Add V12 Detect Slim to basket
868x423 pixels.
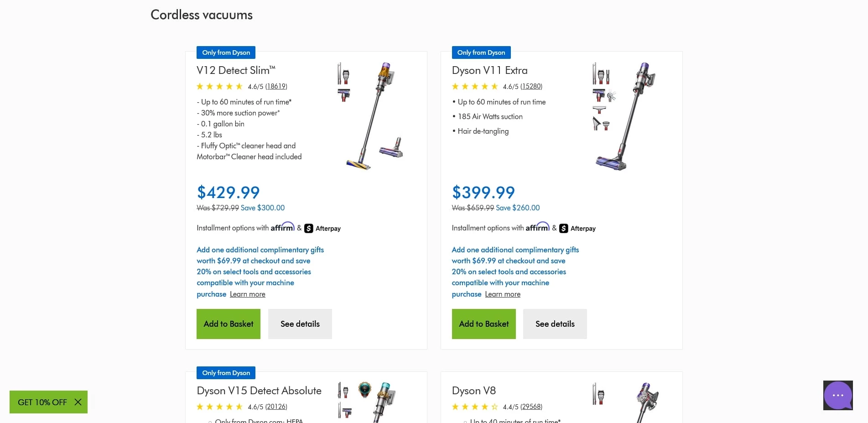coord(228,324)
